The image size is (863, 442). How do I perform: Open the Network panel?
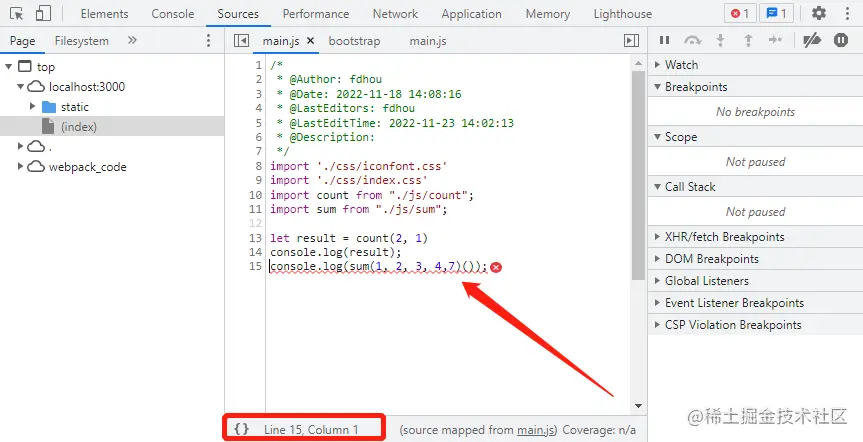395,14
